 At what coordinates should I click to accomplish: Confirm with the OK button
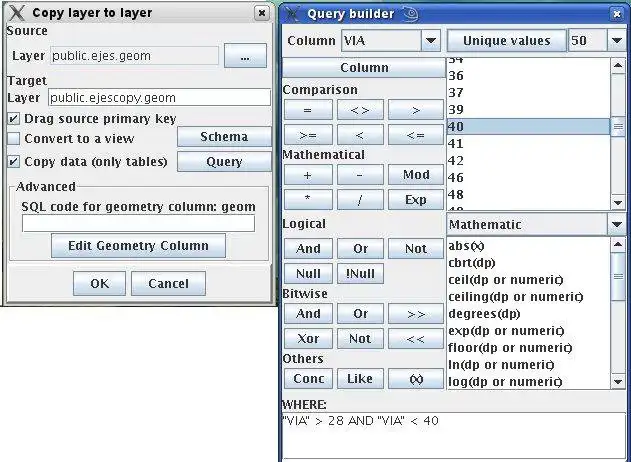99,283
